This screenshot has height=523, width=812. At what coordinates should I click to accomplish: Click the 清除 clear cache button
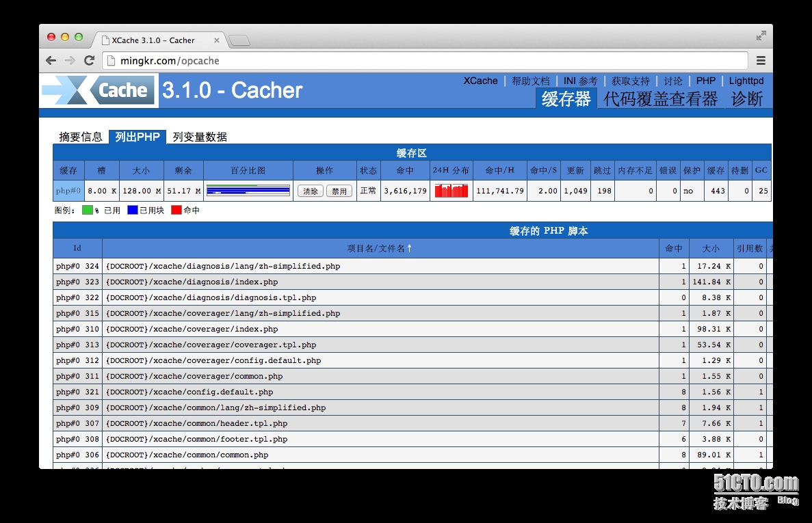click(x=310, y=191)
